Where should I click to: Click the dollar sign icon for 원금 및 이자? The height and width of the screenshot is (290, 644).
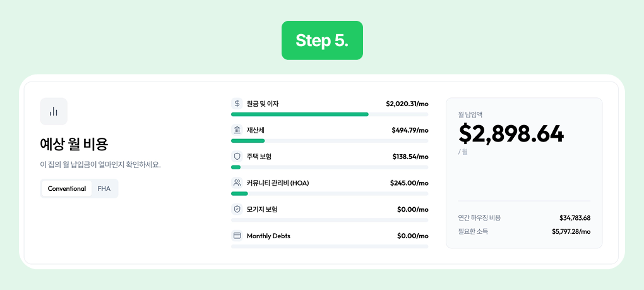tap(237, 104)
